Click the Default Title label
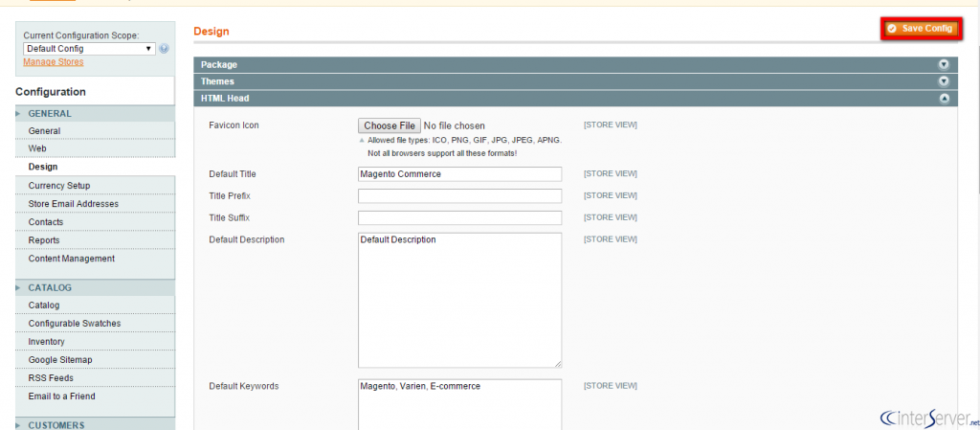This screenshot has height=430, width=980. point(233,173)
